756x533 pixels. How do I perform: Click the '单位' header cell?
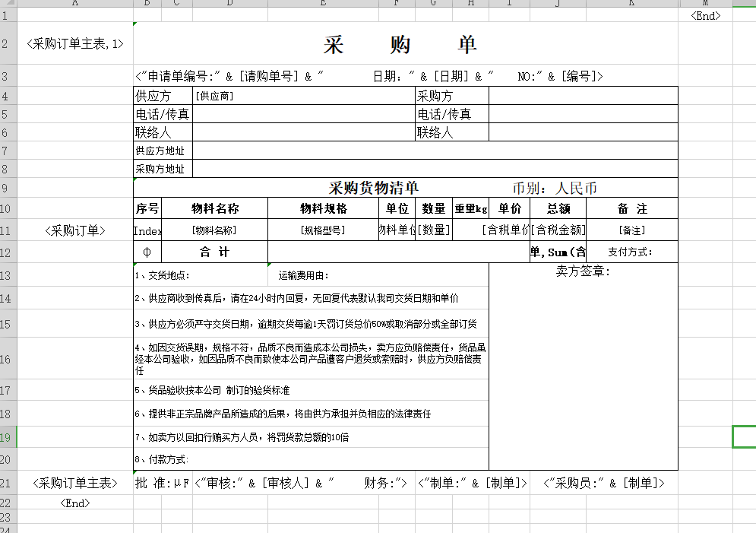click(397, 208)
